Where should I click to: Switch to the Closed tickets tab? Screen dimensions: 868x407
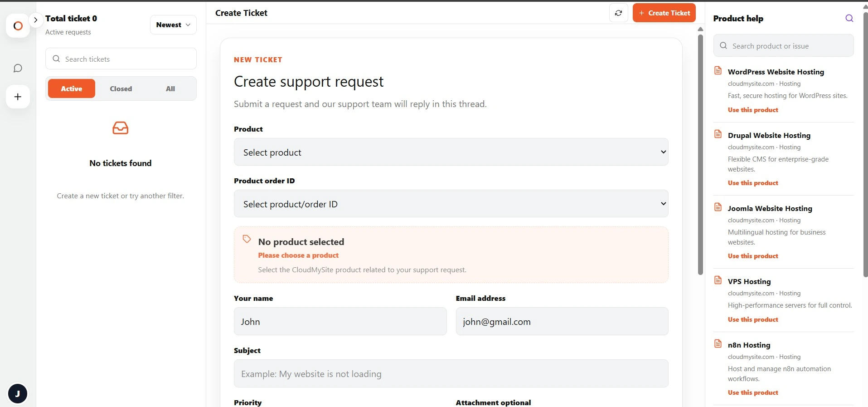coord(121,88)
